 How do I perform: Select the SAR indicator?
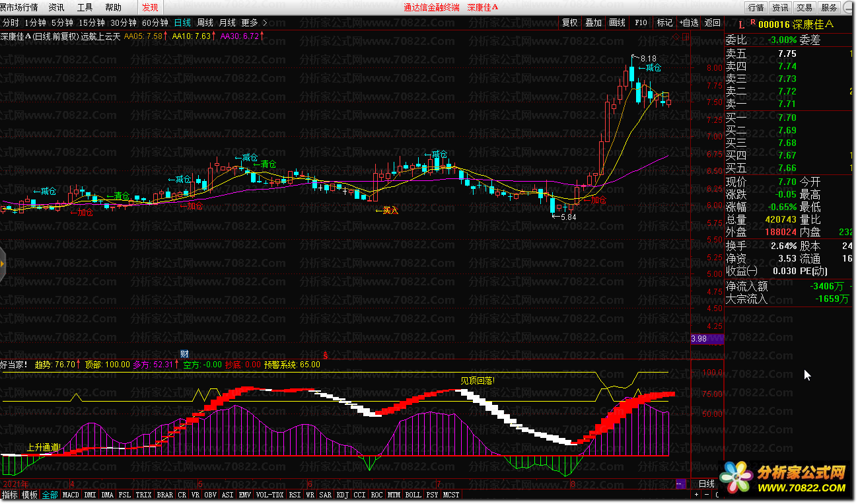[325, 495]
